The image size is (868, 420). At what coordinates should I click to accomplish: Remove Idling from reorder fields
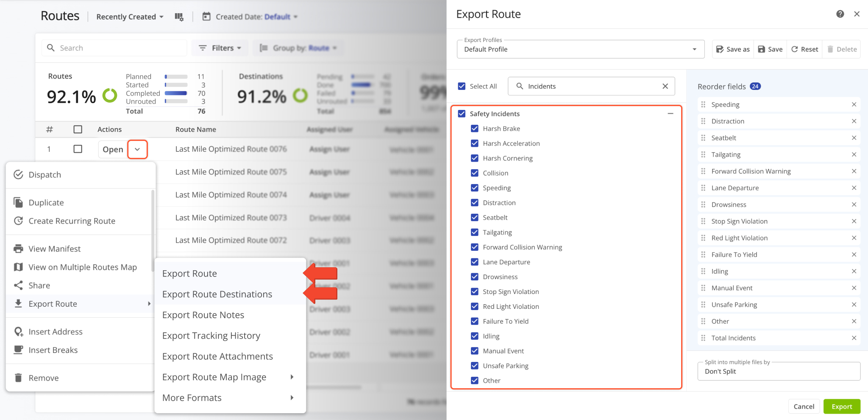point(854,271)
